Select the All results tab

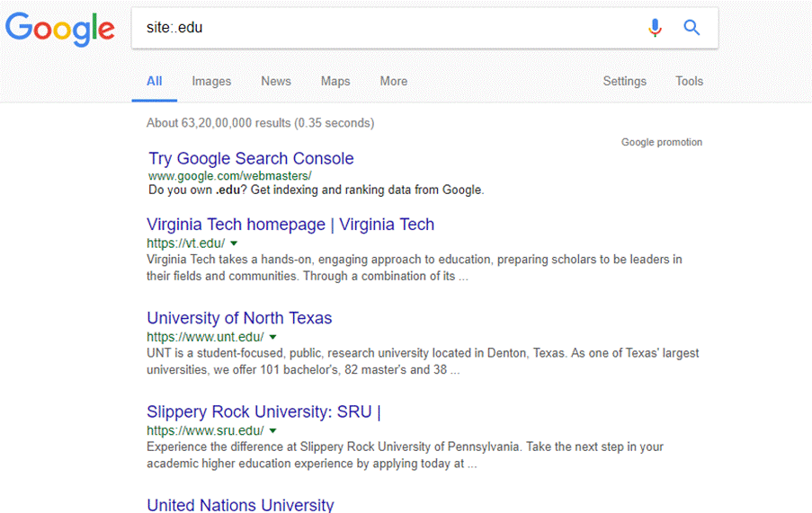[x=155, y=81]
